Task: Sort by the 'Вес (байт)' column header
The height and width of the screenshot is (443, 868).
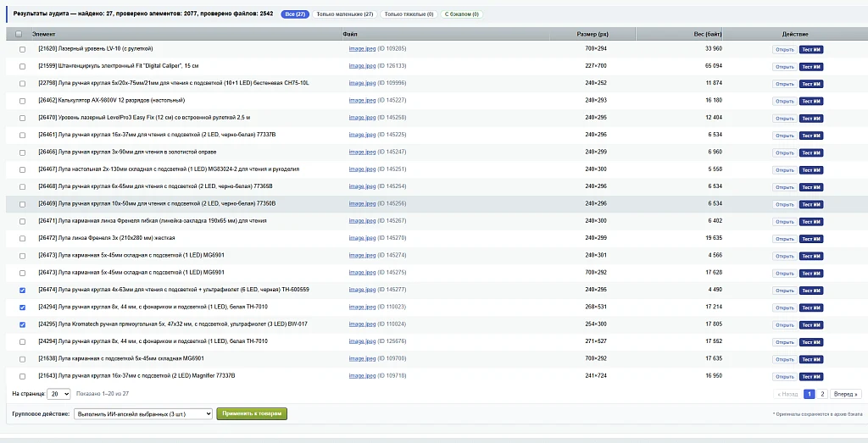Action: click(708, 34)
